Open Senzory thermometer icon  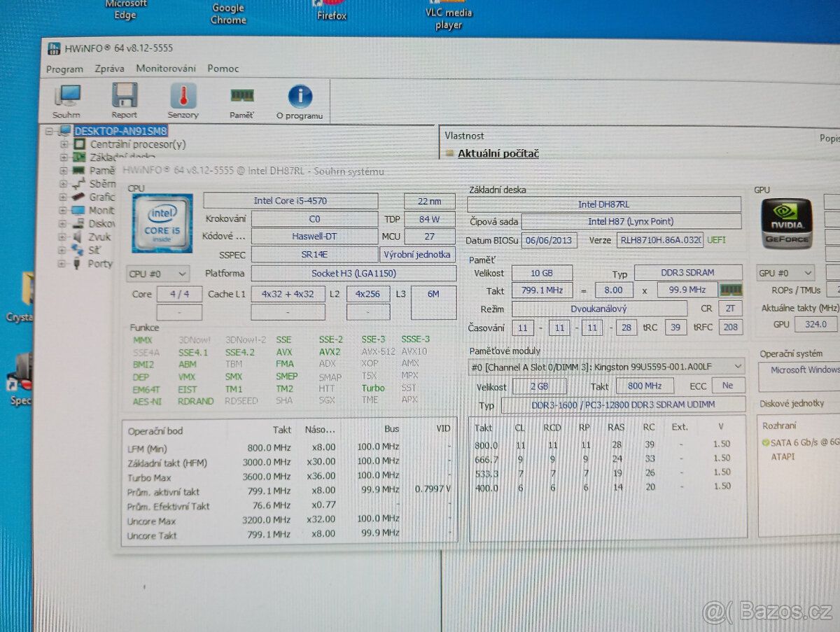tap(183, 100)
